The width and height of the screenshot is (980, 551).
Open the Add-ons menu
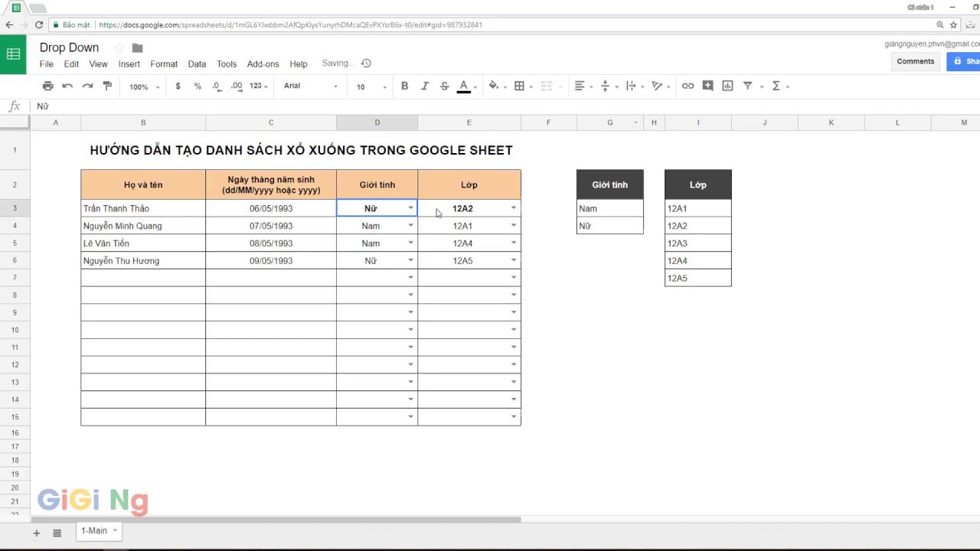tap(263, 64)
